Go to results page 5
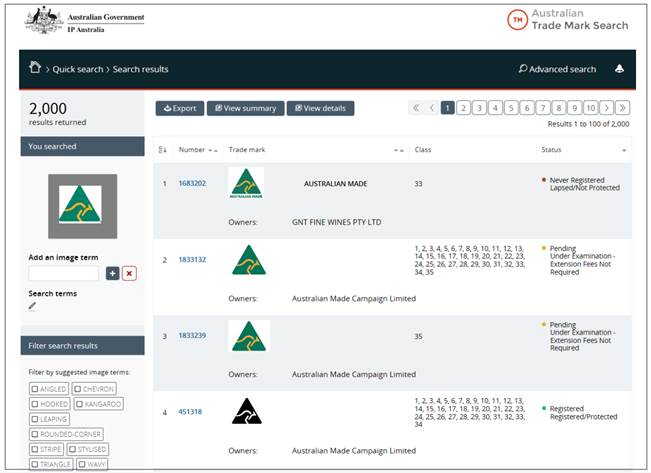651x473 pixels. [x=511, y=108]
